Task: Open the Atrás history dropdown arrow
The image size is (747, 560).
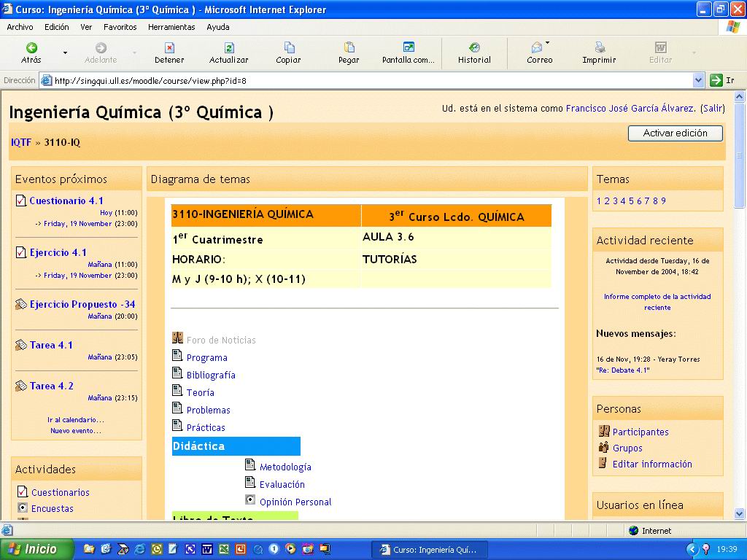Action: pos(65,52)
